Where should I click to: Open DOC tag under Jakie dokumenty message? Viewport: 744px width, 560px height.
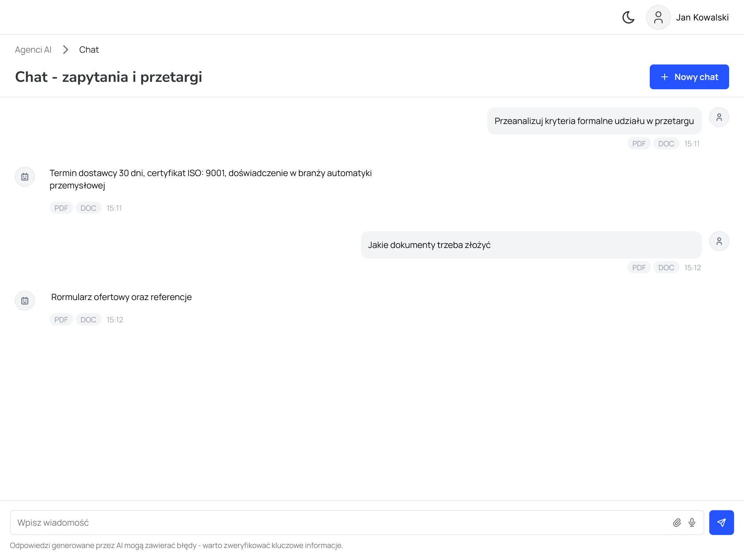click(x=666, y=267)
